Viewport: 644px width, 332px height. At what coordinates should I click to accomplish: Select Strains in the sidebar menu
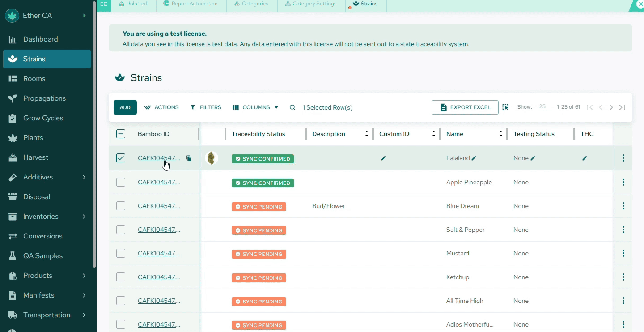pyautogui.click(x=47, y=59)
